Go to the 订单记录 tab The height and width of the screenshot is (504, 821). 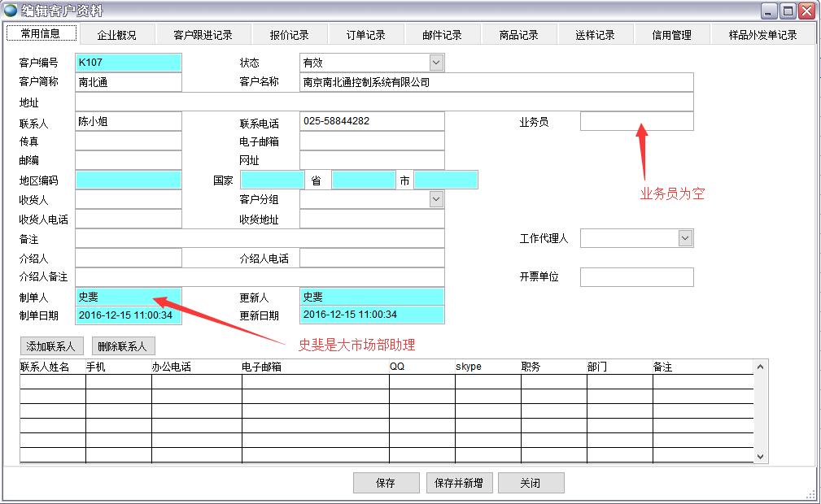click(x=365, y=35)
